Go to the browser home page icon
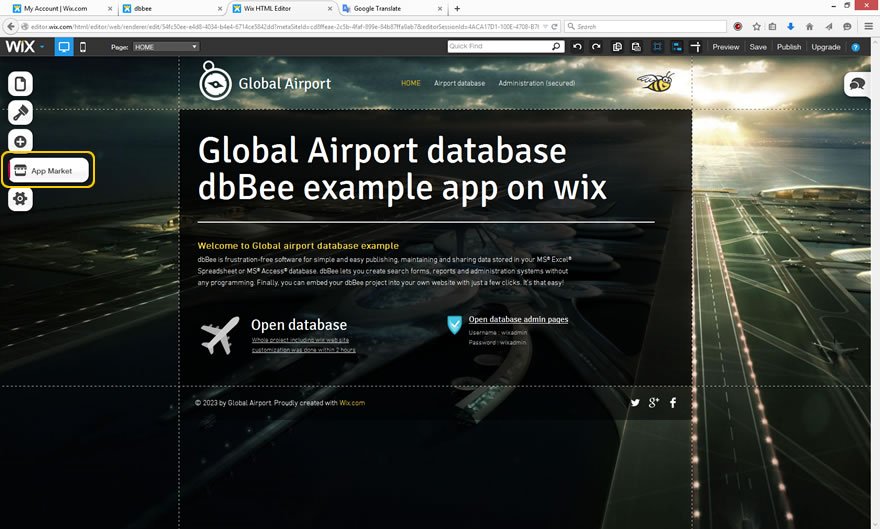 tap(809, 26)
